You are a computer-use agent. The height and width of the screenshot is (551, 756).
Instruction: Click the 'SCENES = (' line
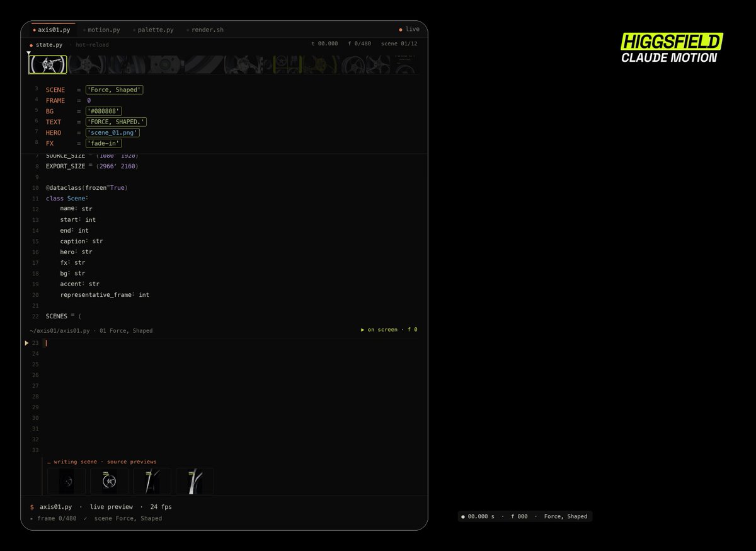pos(64,316)
